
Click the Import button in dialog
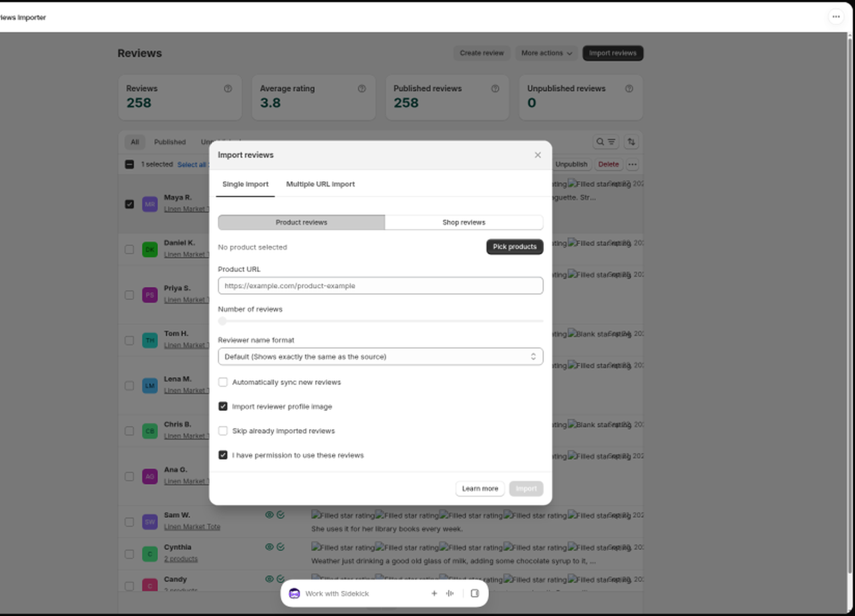pos(526,488)
